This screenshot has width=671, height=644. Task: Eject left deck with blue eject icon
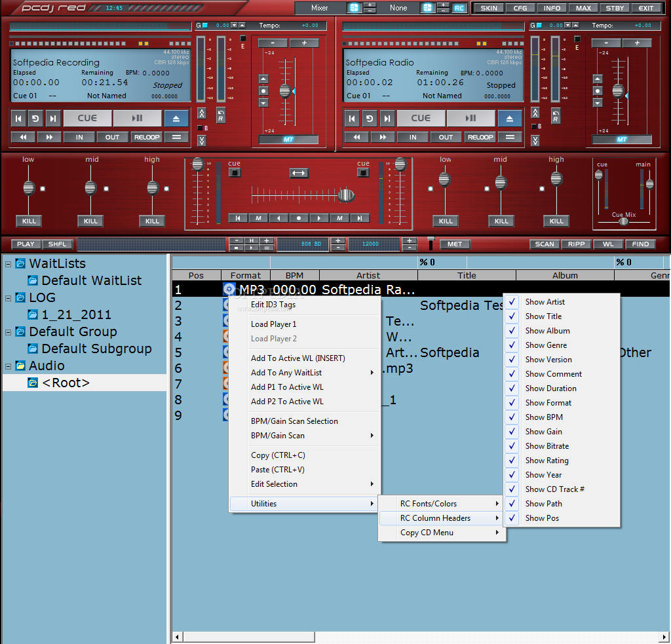coord(176,119)
